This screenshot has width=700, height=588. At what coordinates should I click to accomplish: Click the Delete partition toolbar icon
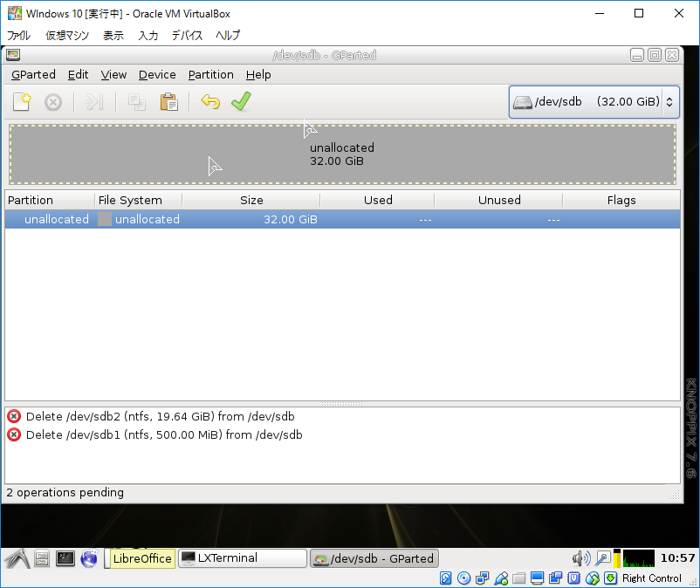click(53, 102)
